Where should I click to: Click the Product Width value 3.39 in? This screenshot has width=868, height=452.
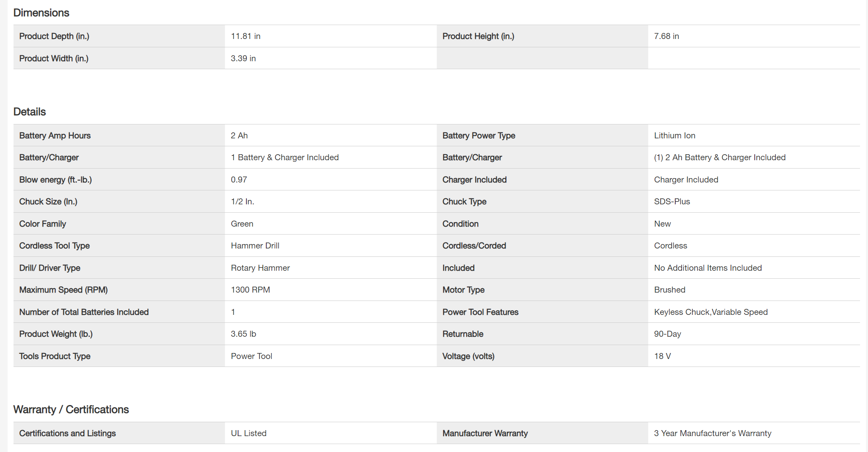click(x=243, y=58)
